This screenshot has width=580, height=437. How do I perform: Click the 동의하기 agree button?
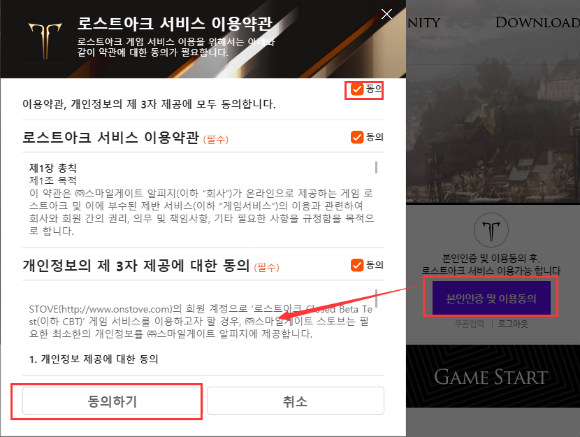click(x=112, y=401)
